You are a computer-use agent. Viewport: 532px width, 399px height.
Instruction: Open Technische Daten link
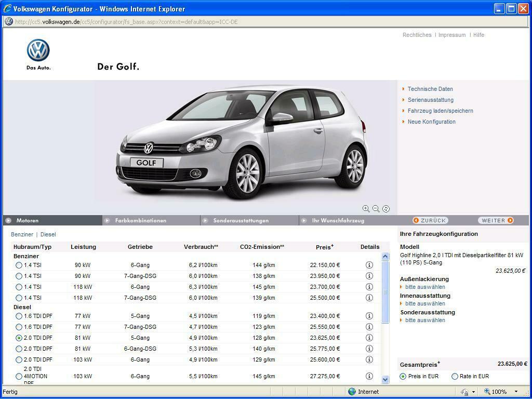pos(430,89)
